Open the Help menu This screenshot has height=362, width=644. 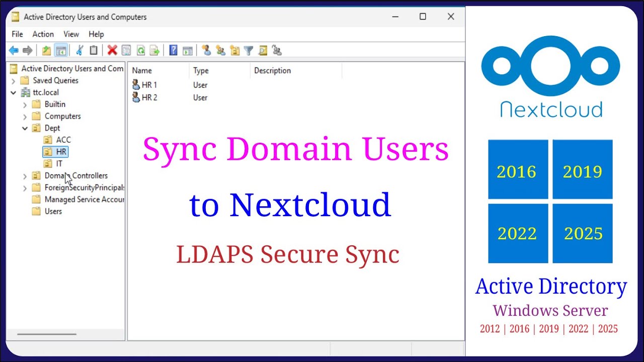click(96, 34)
